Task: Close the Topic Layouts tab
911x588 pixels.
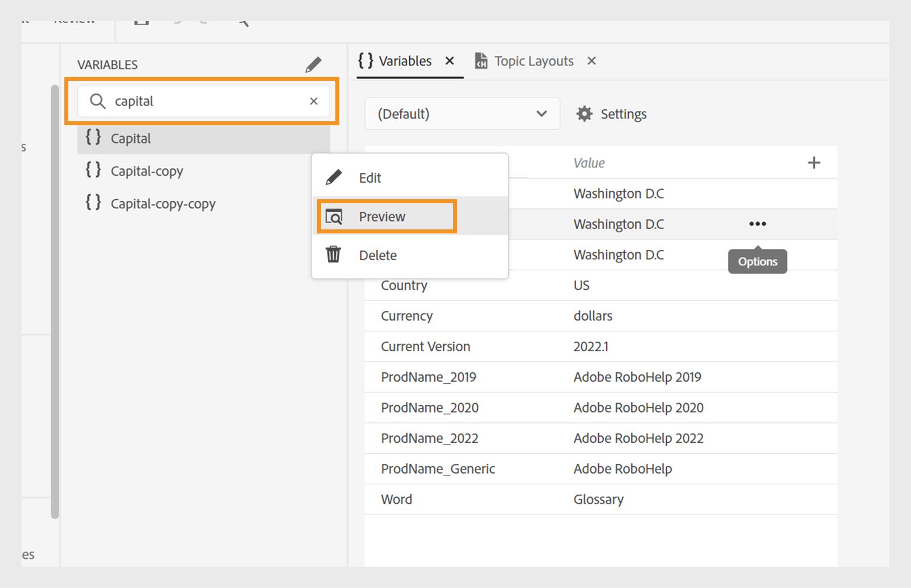Action: coord(592,61)
